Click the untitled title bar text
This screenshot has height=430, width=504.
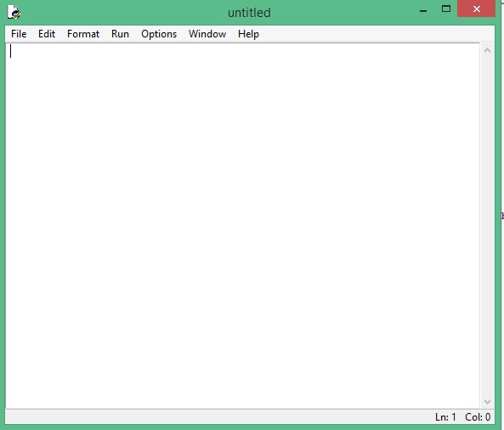click(249, 13)
